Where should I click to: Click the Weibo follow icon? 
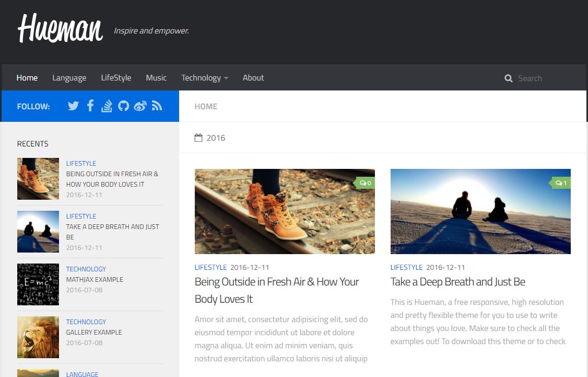click(140, 106)
